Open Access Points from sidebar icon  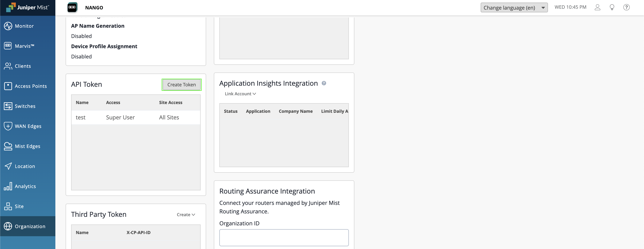tap(8, 86)
